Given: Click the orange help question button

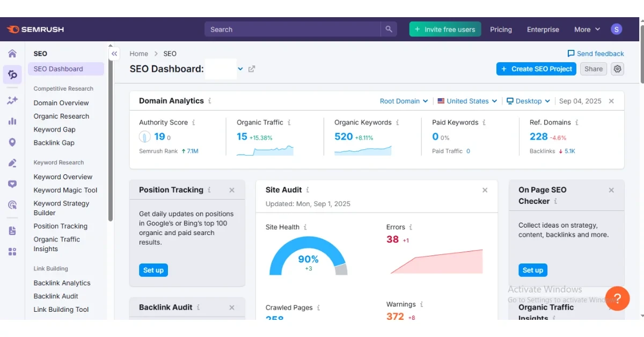Looking at the screenshot, I should (x=617, y=298).
